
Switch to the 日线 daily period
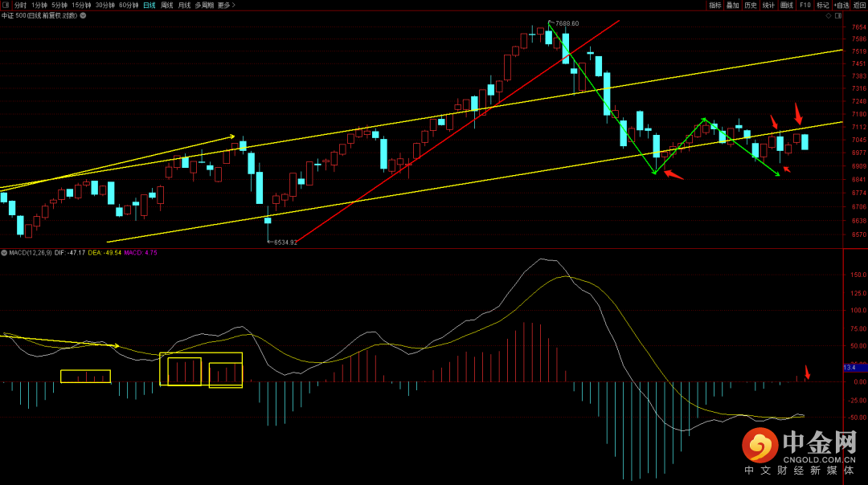[149, 5]
